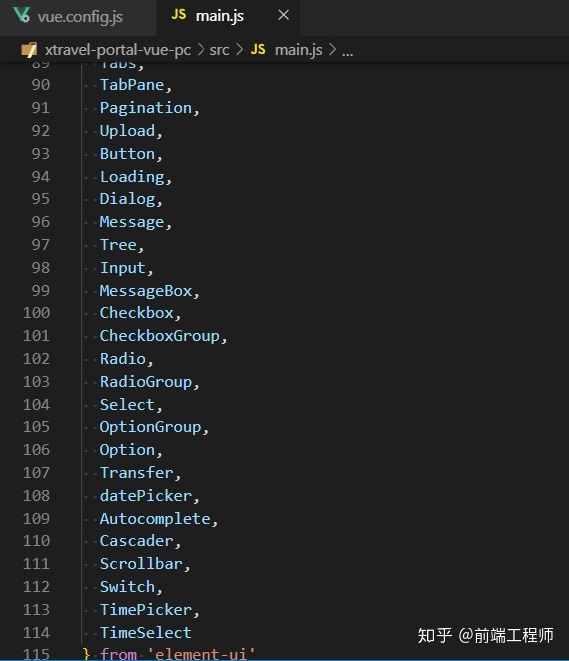The width and height of the screenshot is (569, 661).
Task: Click the Button identifier on line 93
Action: tap(127, 153)
